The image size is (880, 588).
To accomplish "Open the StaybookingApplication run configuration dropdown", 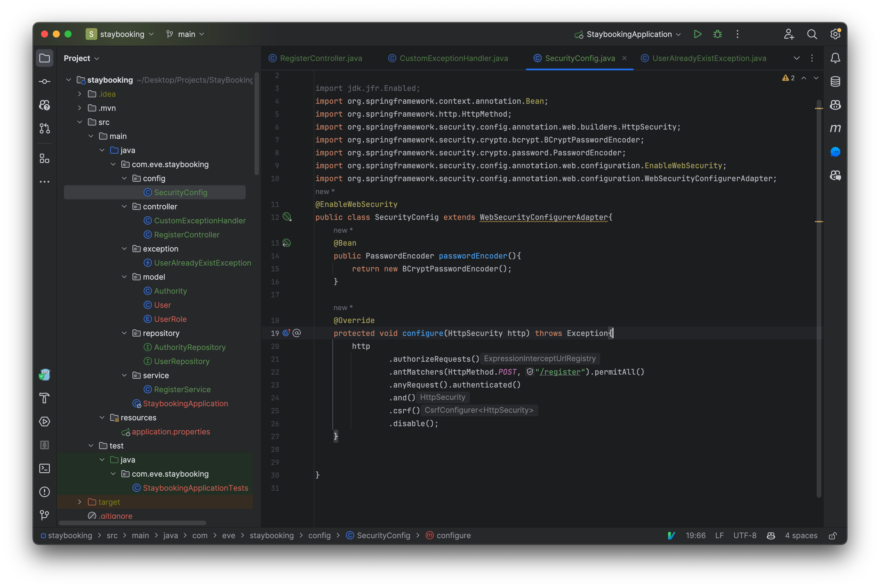I will click(x=628, y=34).
